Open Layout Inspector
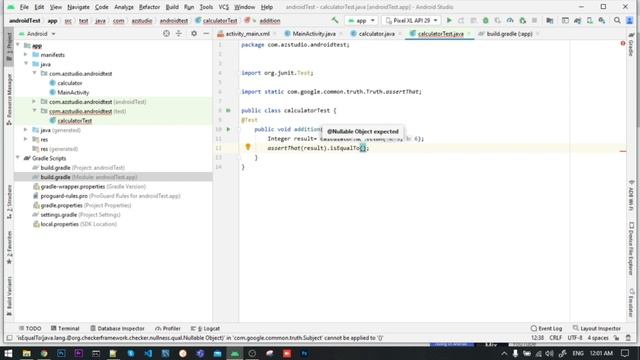Screen dimensions: 640x360 click(597, 328)
